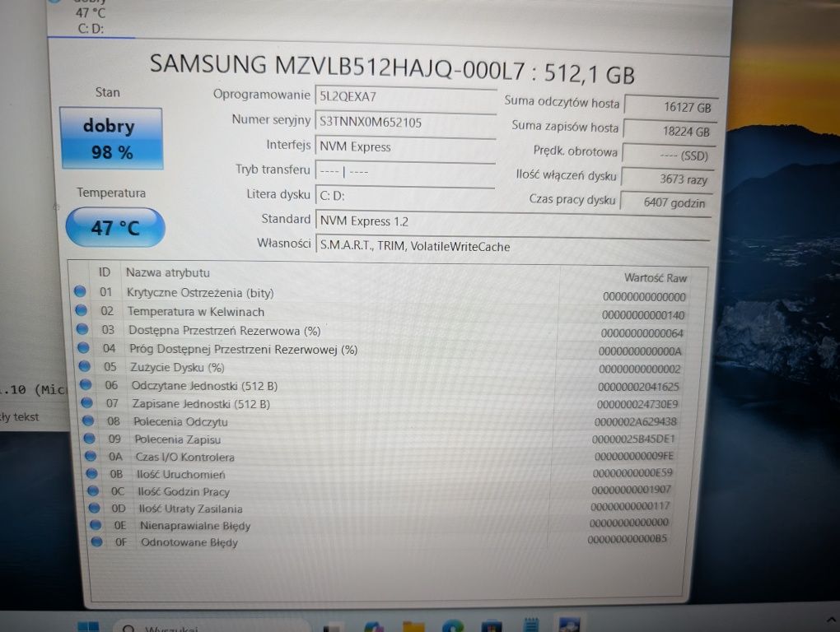The width and height of the screenshot is (840, 632).
Task: Click the status dot for Czas I/O Kontrolera
Action: point(90,456)
